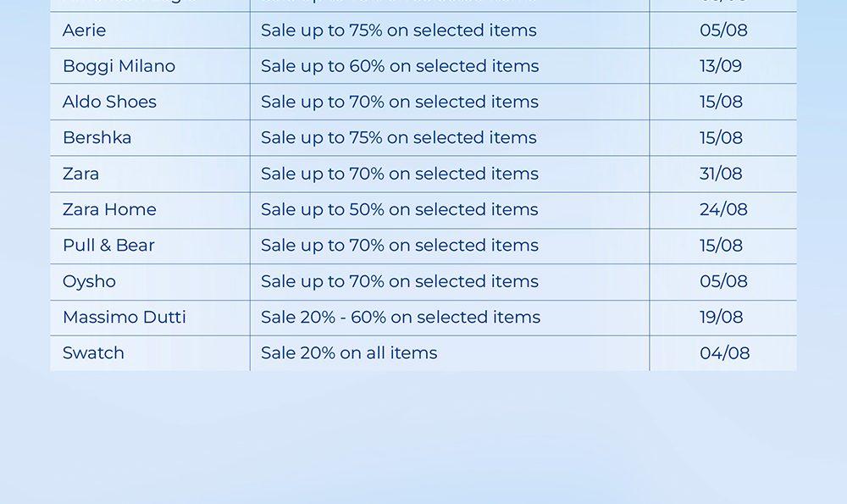
Task: Click the Pull & Bear label
Action: click(108, 246)
